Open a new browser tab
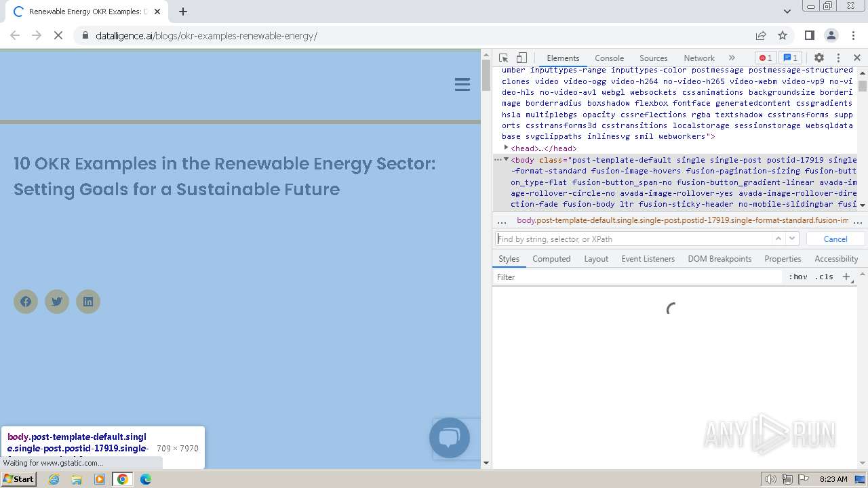 (x=183, y=12)
